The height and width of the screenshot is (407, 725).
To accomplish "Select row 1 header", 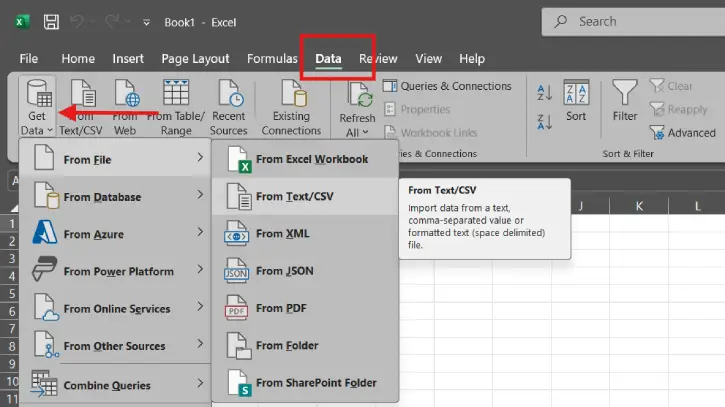I will tap(10, 223).
